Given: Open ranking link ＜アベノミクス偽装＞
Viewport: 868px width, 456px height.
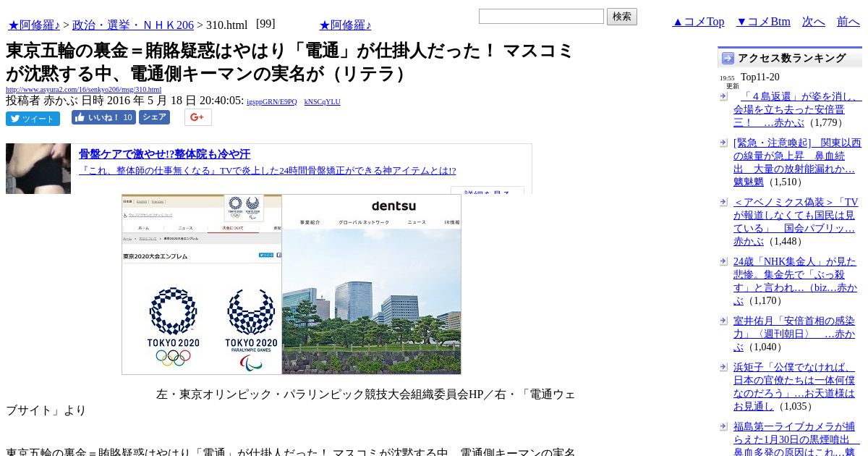Looking at the screenshot, I should click(797, 222).
